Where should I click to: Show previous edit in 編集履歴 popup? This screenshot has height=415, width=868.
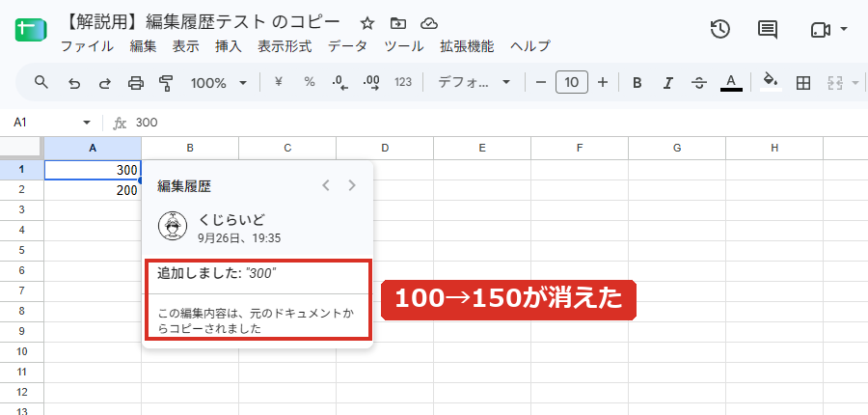326,185
